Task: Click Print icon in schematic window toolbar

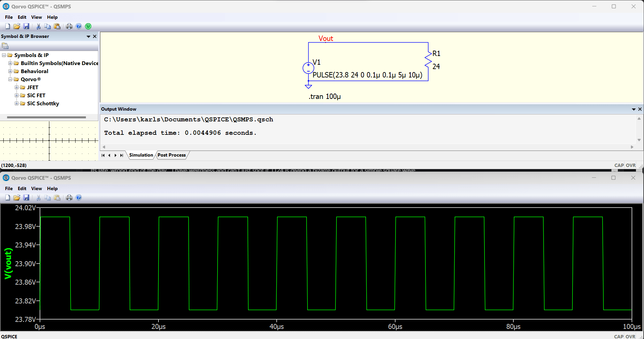Action: (69, 26)
